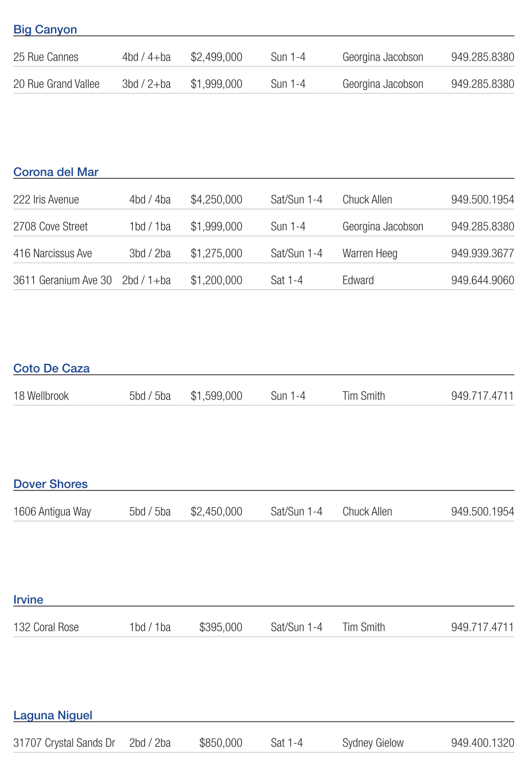532x777 pixels.
Task: Select the $4,250,000 price
Action: (x=216, y=200)
